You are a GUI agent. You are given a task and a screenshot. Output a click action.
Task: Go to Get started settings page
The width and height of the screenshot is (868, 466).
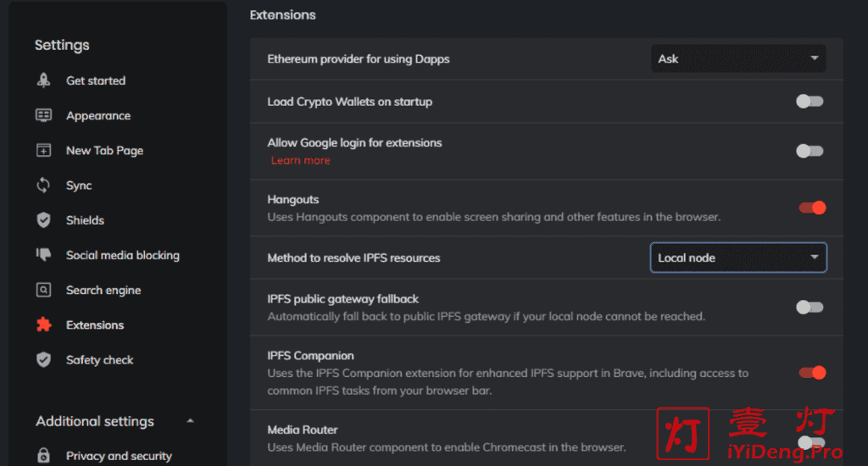(x=95, y=80)
